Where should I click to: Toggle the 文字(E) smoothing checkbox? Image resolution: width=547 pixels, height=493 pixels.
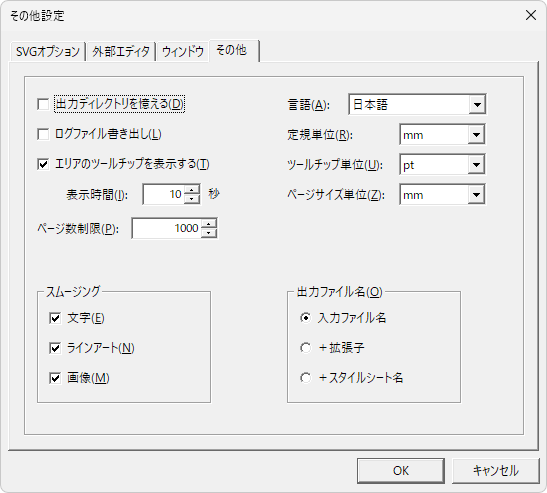(55, 318)
